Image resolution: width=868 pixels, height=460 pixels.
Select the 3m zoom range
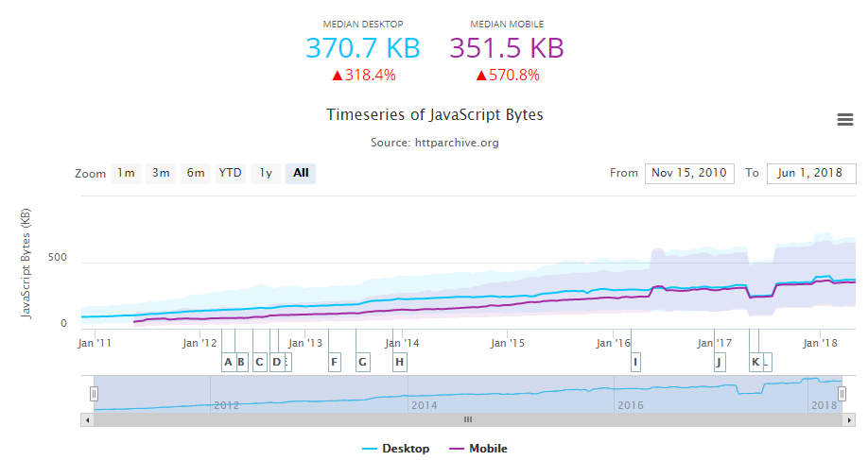(x=161, y=173)
